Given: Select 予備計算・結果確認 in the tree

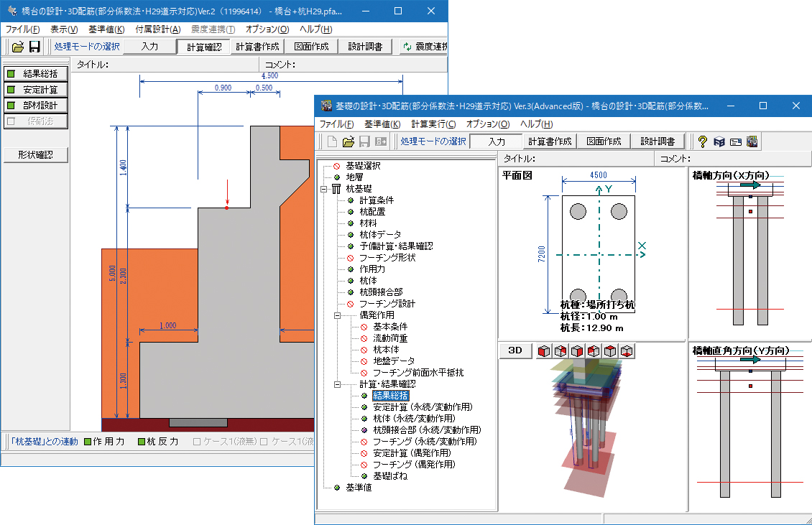Looking at the screenshot, I should tap(396, 246).
